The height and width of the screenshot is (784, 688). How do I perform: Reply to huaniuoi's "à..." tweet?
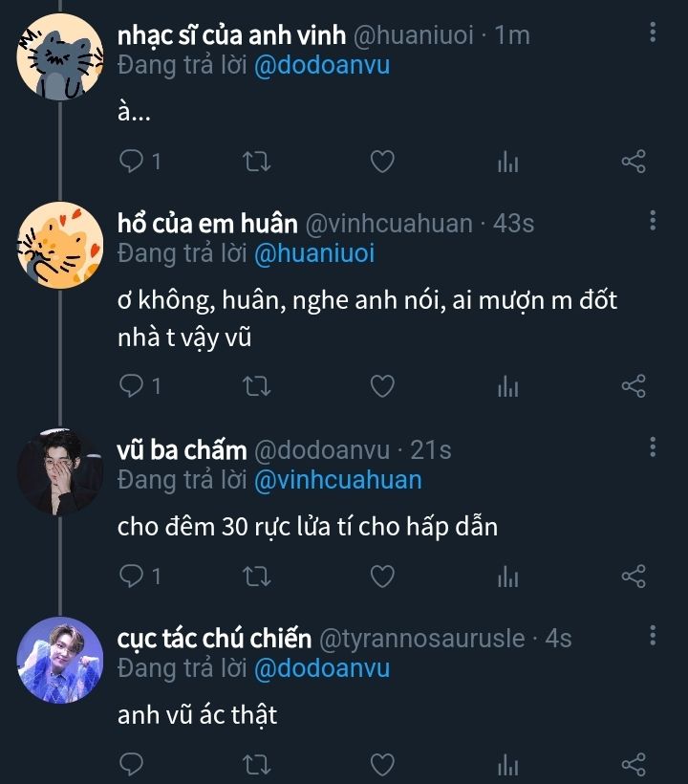(132, 162)
